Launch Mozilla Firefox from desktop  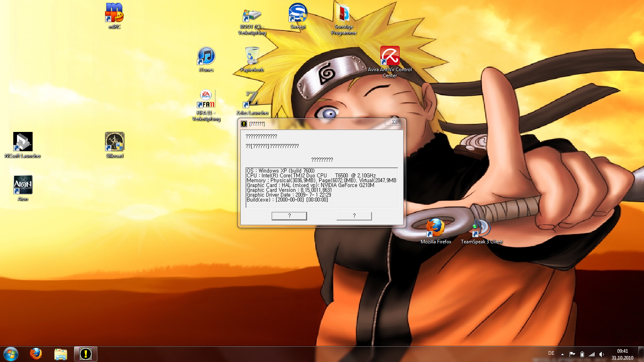click(436, 228)
